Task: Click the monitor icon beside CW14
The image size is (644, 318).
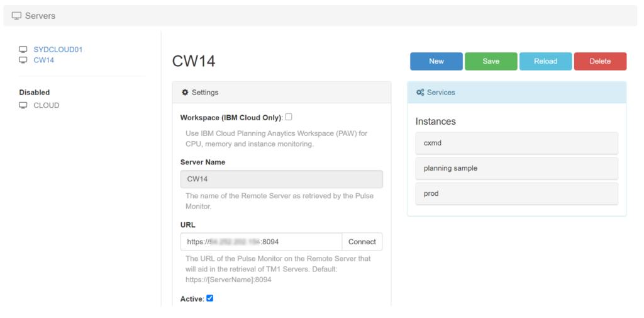Action: click(23, 60)
